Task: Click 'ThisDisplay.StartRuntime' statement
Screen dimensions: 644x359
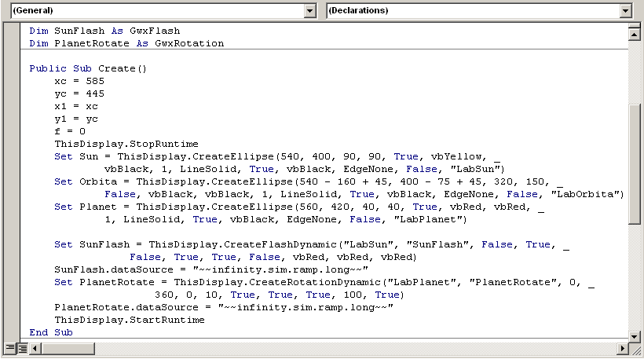Action: 130,320
